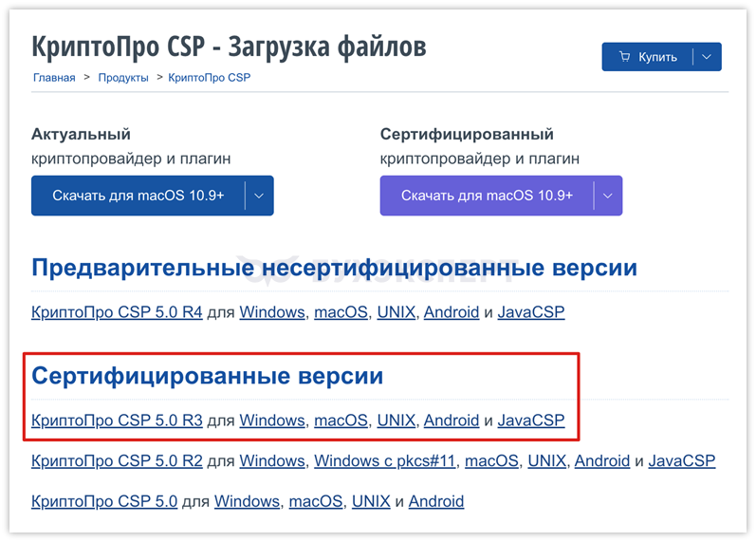Open the JavaCSP link for CSP 5.0 R2
Image resolution: width=756 pixels, height=542 pixels.
[x=682, y=461]
